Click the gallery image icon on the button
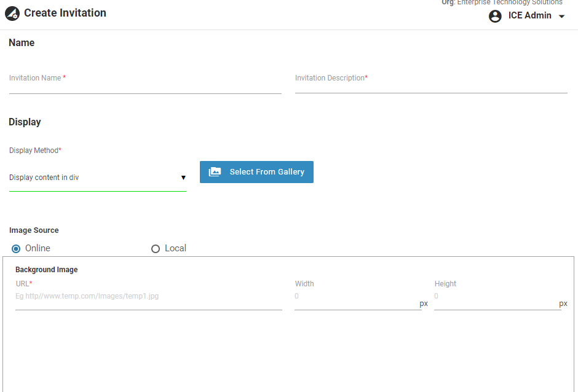Image resolution: width=578 pixels, height=392 pixels. (x=215, y=172)
